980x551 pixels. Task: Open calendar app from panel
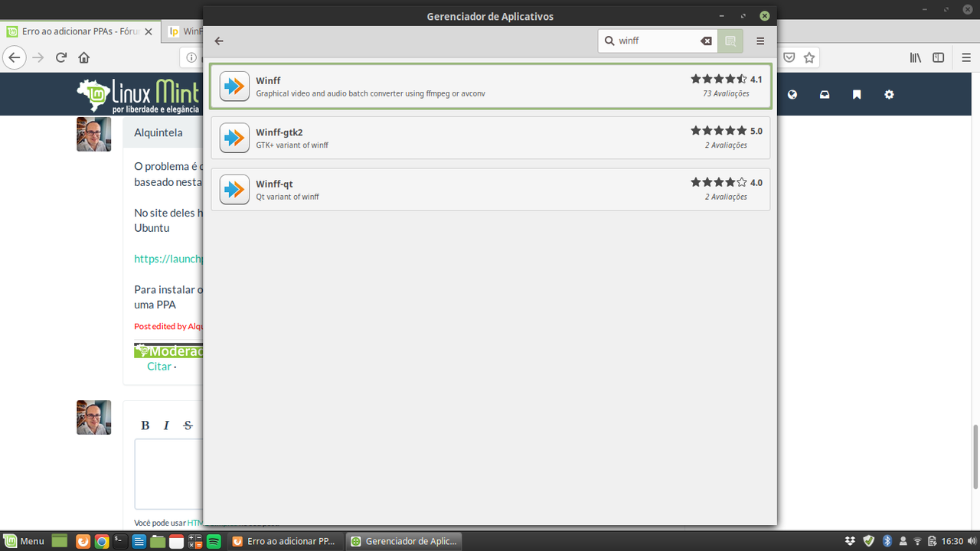pyautogui.click(x=176, y=541)
